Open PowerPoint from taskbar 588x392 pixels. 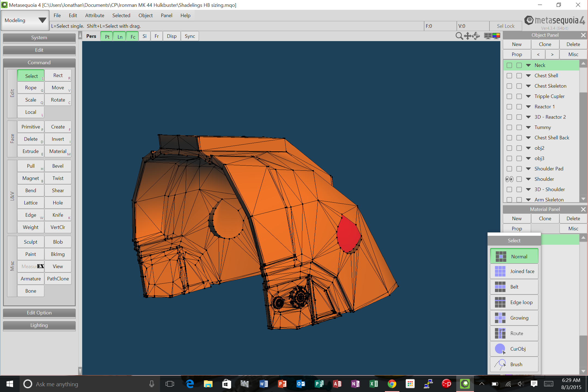pyautogui.click(x=282, y=384)
